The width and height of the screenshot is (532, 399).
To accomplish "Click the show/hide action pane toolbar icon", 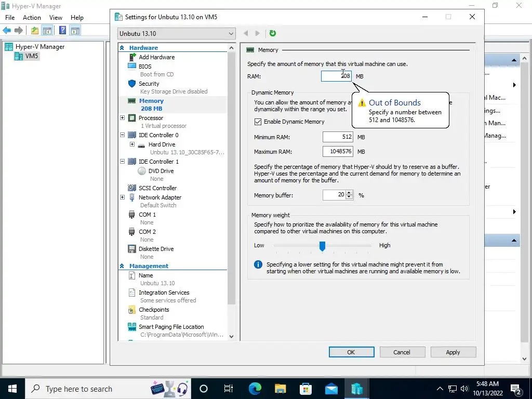I will point(75,31).
